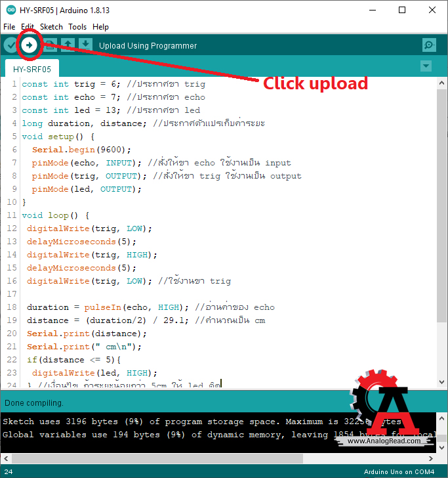Minimize the Arduino window
This screenshot has height=478, width=448.
tap(373, 10)
